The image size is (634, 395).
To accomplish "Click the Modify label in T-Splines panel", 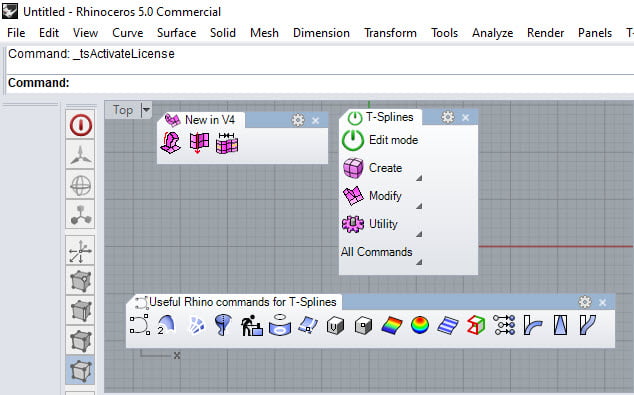I will (385, 196).
